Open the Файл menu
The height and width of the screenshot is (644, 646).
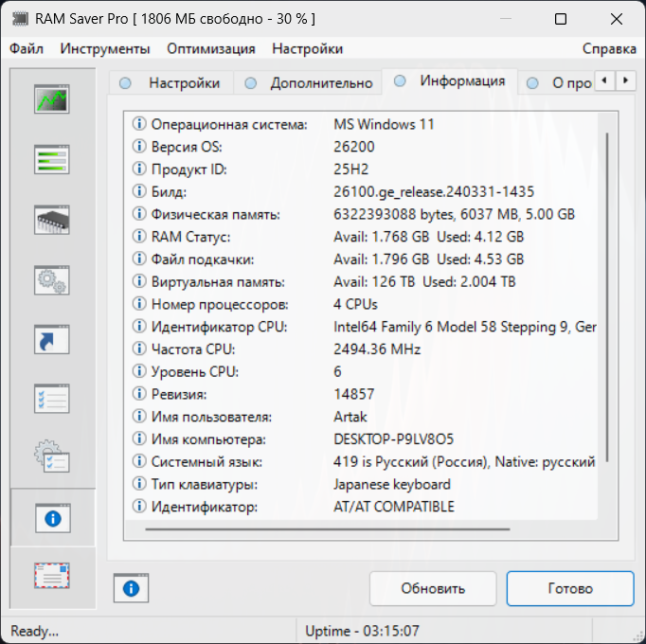pos(27,48)
